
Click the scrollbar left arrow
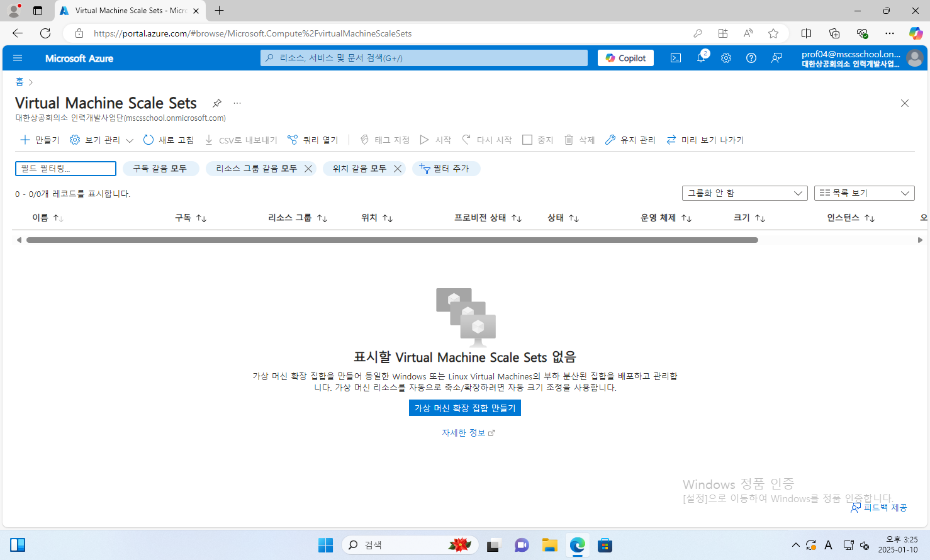(19, 240)
